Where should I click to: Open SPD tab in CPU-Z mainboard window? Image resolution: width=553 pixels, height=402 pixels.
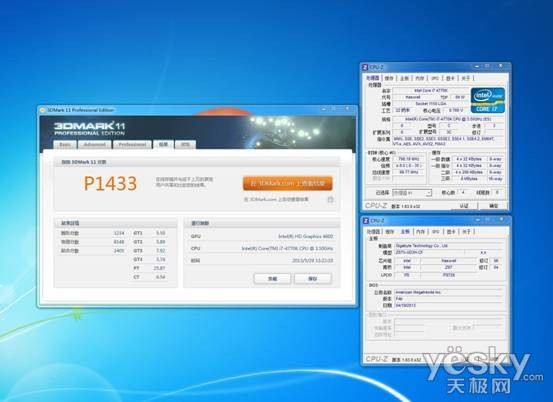point(436,232)
